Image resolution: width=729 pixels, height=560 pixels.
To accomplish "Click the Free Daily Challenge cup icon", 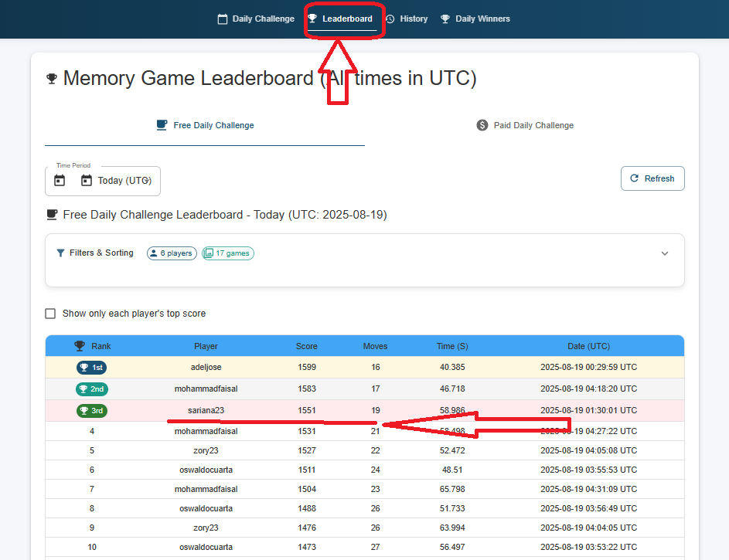I will (162, 125).
